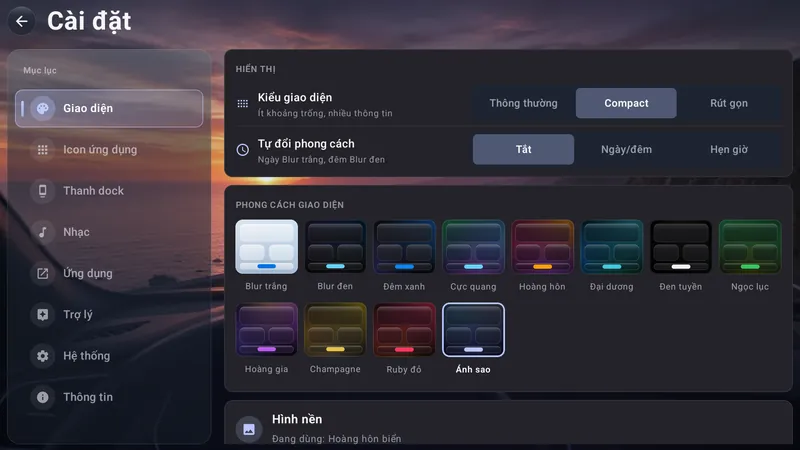Select Thông thường layout style
Viewport: 800px width, 450px height.
click(523, 103)
